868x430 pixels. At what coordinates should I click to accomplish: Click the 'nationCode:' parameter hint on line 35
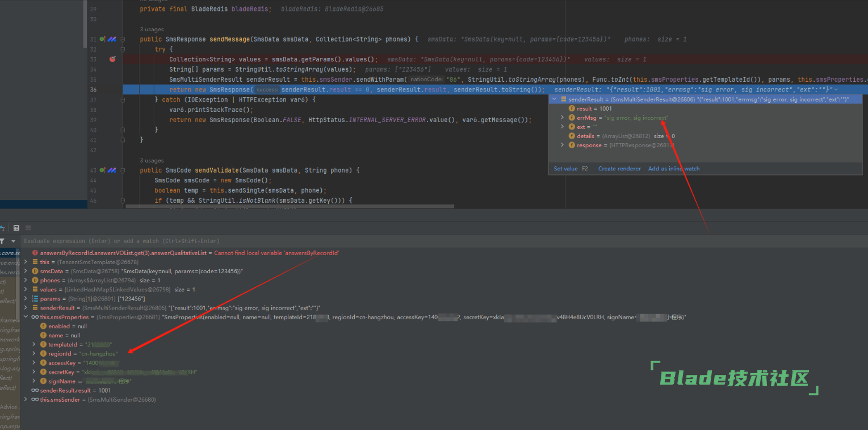[426, 80]
